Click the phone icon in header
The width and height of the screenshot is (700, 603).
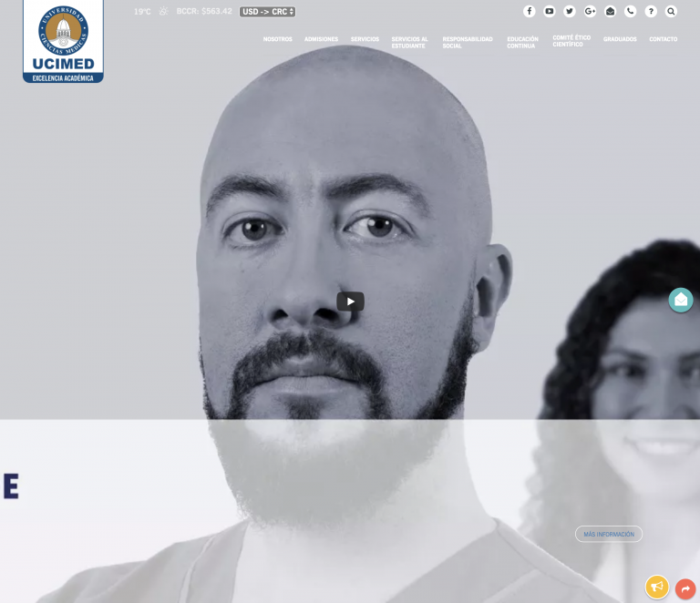(631, 12)
